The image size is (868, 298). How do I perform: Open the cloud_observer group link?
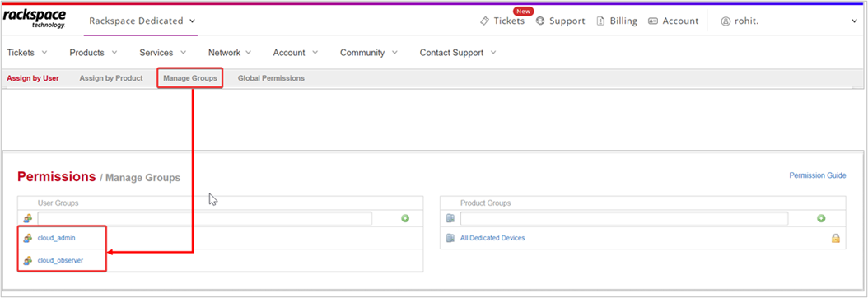coord(60,260)
